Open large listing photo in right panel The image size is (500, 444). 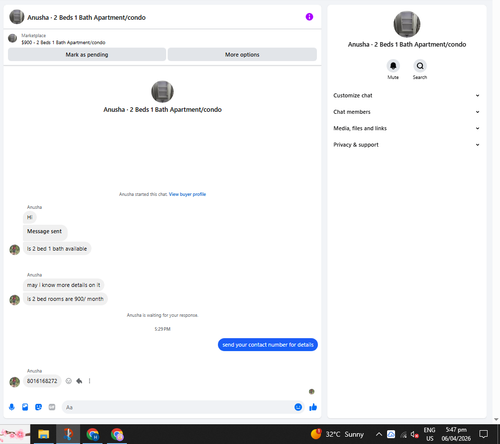(x=407, y=24)
